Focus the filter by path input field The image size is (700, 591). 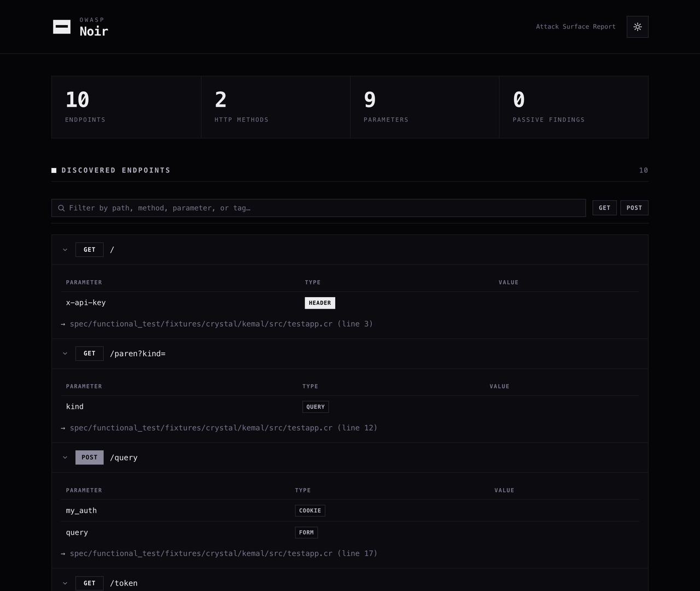(318, 208)
